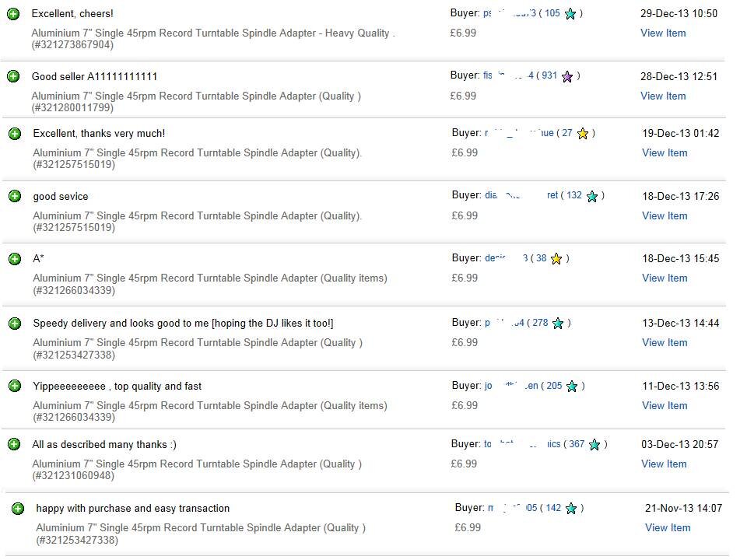Open View Item for 29-Dec-13 10:50 feedback
The image size is (747, 560).
tap(663, 33)
